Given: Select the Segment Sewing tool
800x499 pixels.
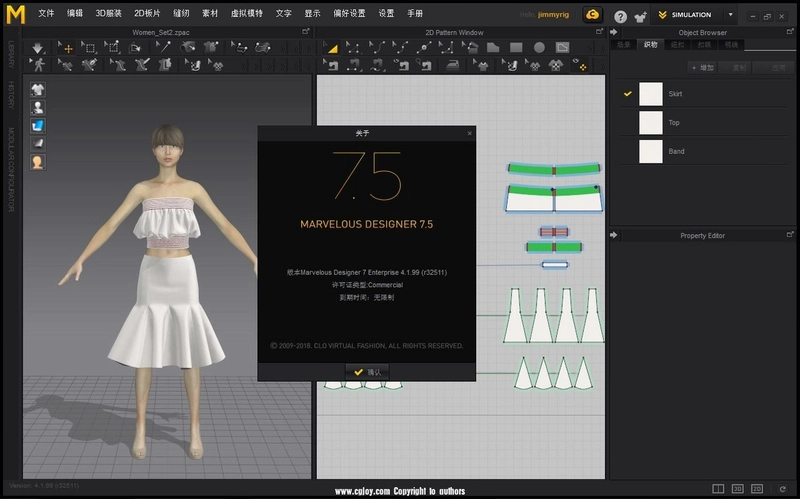Looking at the screenshot, I should pos(354,65).
